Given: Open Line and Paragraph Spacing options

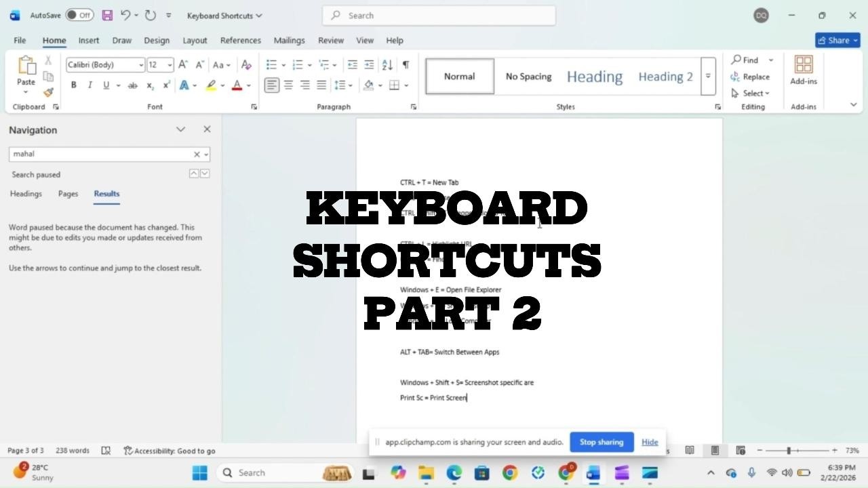Looking at the screenshot, I should pos(343,85).
